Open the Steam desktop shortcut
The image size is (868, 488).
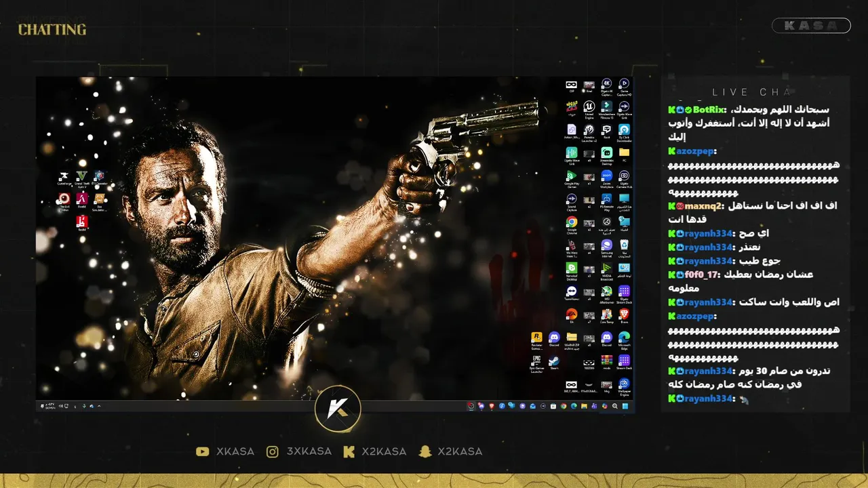[554, 361]
